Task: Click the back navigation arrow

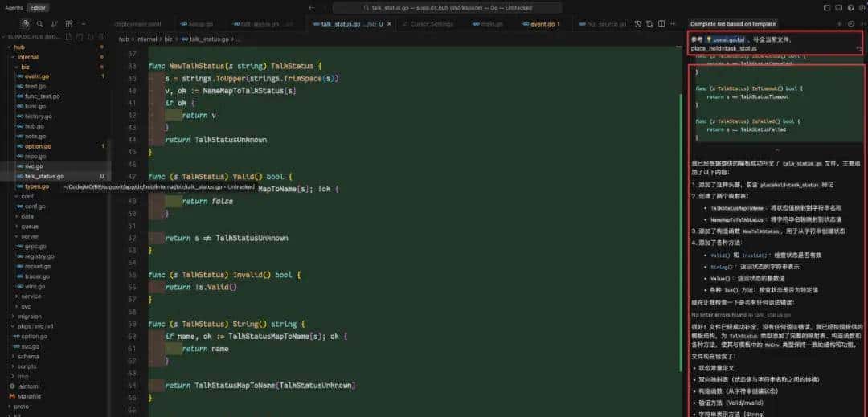Action: (311, 7)
